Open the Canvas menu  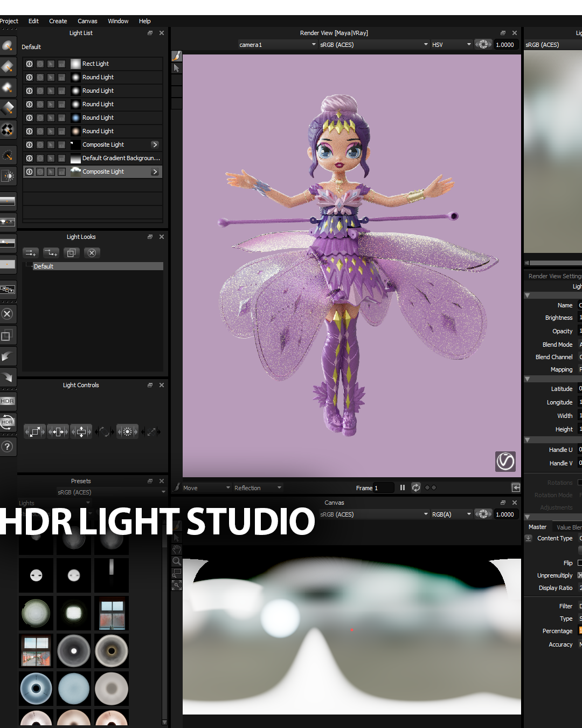point(87,21)
